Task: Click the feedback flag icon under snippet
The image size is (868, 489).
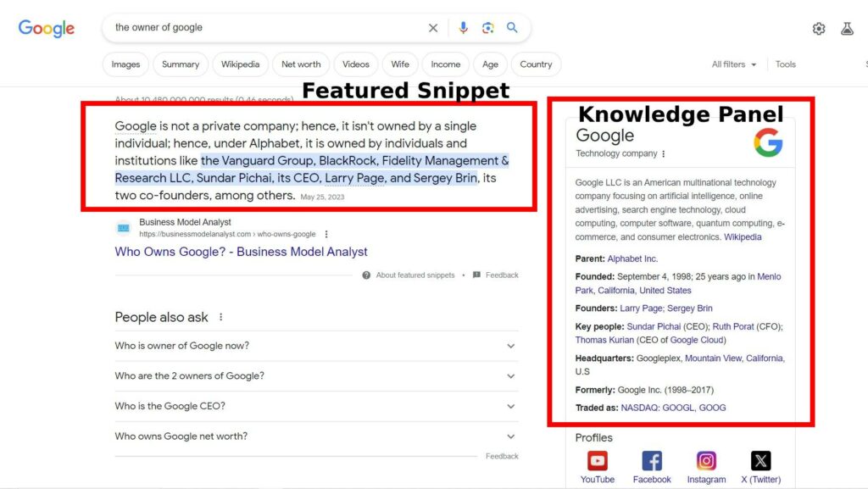Action: pos(476,275)
